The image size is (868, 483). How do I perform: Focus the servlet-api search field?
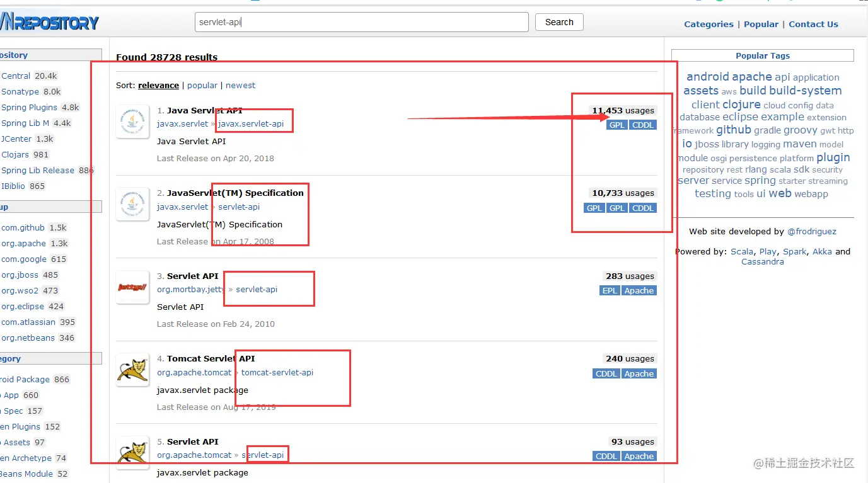coord(362,22)
